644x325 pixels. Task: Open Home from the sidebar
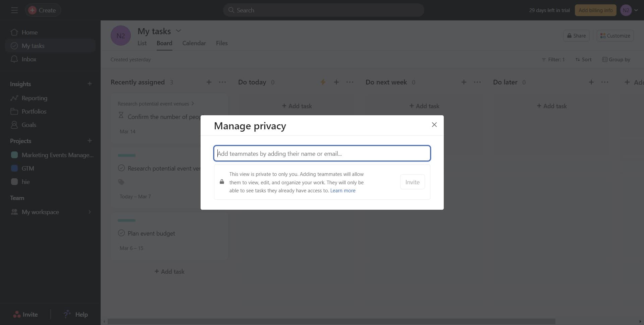[x=30, y=32]
